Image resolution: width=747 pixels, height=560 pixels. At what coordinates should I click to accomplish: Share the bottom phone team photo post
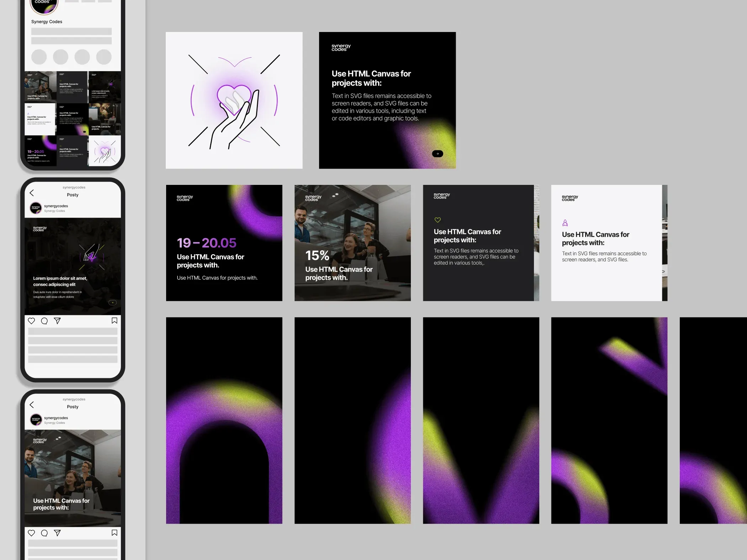tap(57, 533)
